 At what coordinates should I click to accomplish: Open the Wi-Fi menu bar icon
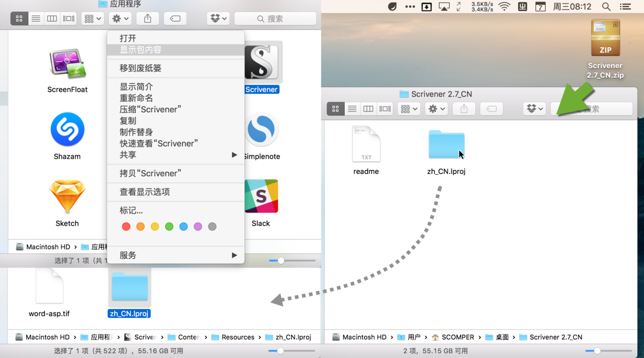coord(504,7)
